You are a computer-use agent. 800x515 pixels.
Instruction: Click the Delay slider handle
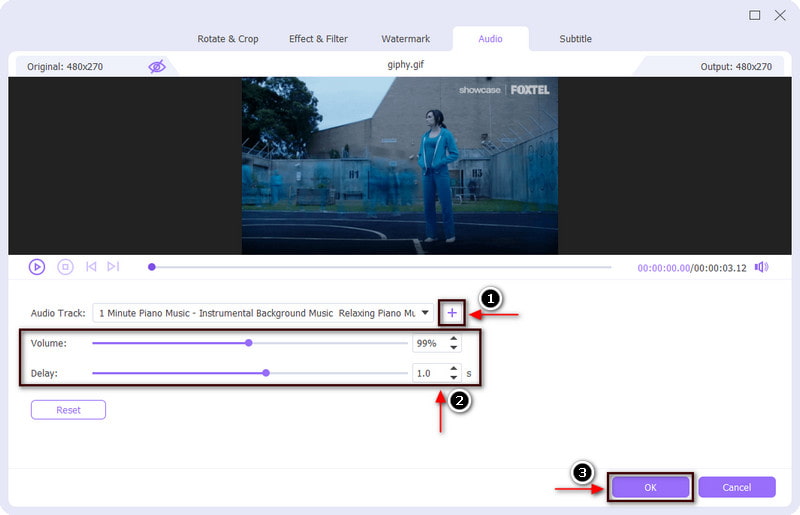click(x=266, y=373)
